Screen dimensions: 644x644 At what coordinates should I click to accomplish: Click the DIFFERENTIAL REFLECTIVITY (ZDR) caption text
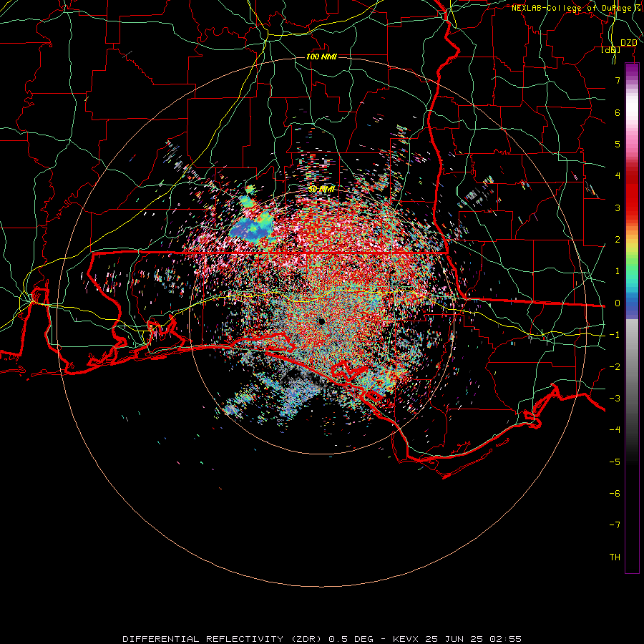[223, 639]
